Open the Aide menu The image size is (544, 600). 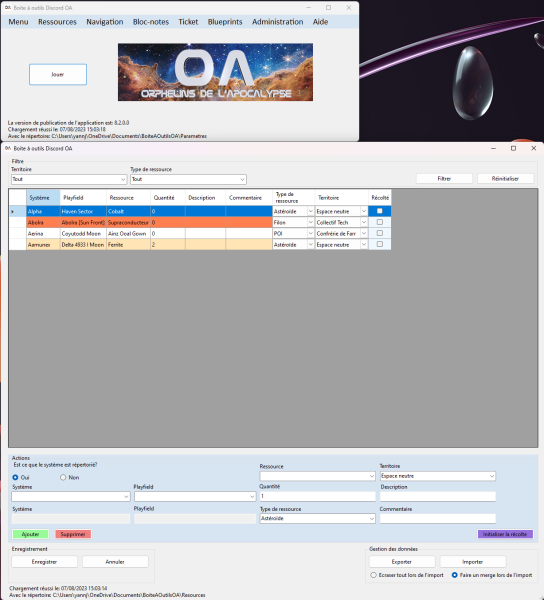[320, 22]
